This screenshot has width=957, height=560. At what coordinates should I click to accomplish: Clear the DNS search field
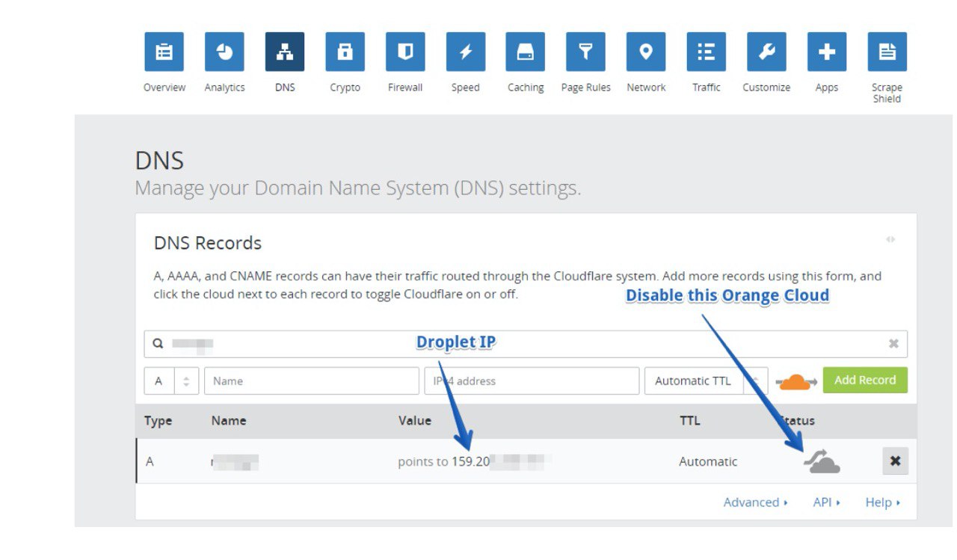893,344
